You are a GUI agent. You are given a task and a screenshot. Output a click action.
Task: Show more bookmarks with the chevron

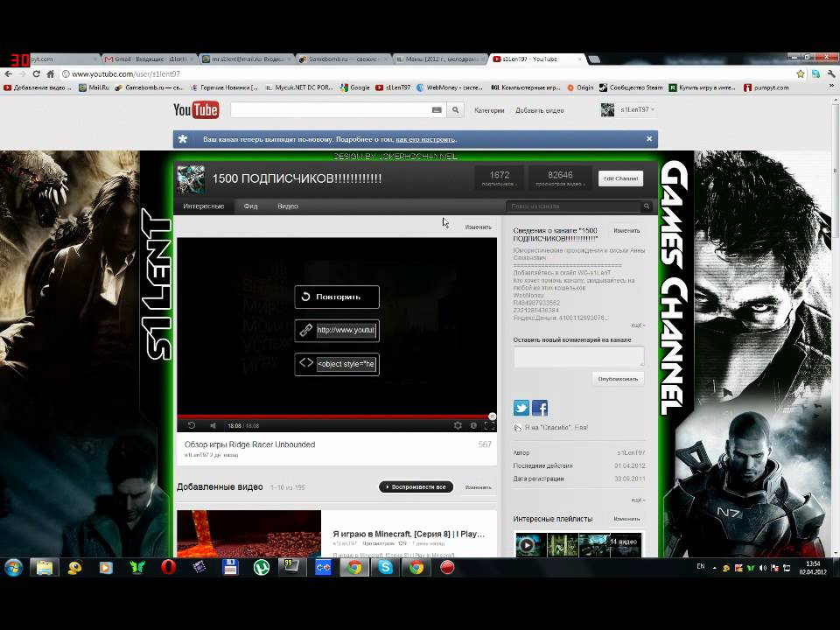pyautogui.click(x=831, y=87)
